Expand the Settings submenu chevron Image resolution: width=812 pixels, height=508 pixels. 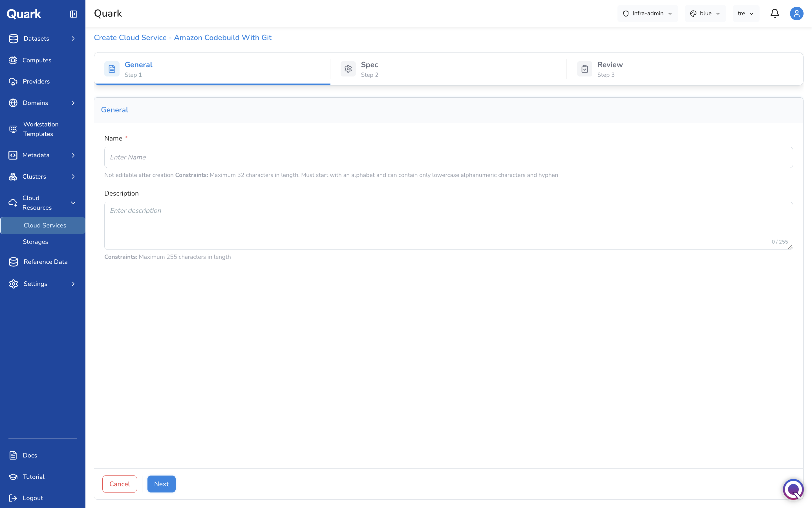73,284
